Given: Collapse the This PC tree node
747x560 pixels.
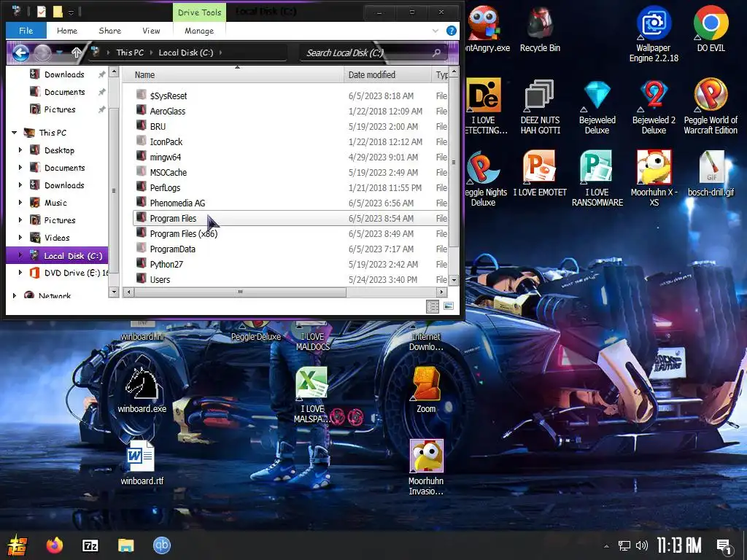Looking at the screenshot, I should [x=15, y=133].
